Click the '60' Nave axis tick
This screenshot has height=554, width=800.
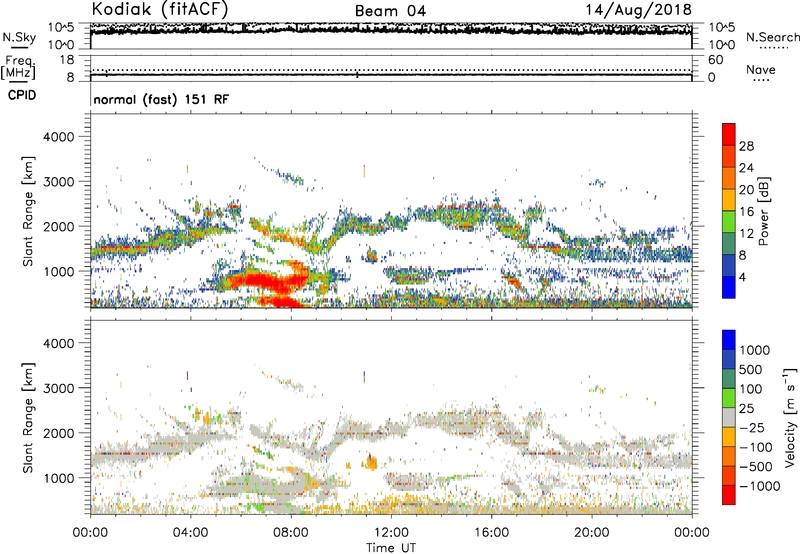point(715,60)
